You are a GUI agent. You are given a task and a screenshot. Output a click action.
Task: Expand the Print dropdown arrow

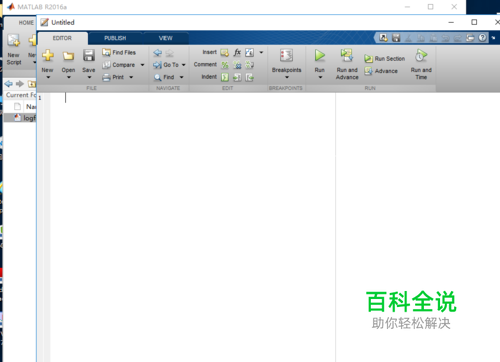pos(131,77)
